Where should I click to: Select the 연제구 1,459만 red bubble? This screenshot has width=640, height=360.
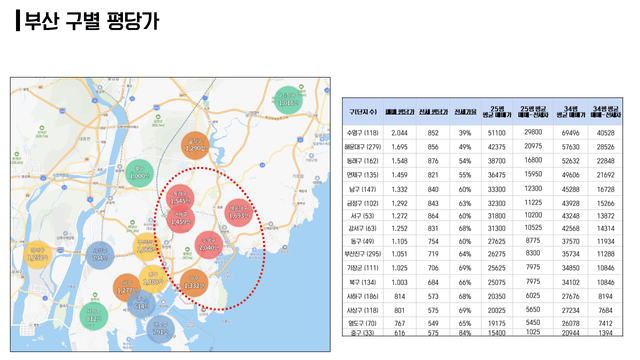pos(181,219)
